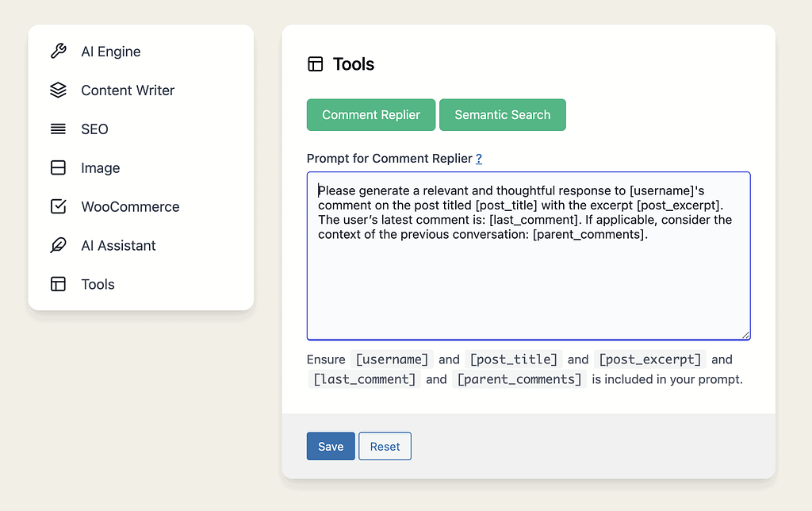Open Tools via its grid icon
This screenshot has height=511, width=812.
(59, 284)
